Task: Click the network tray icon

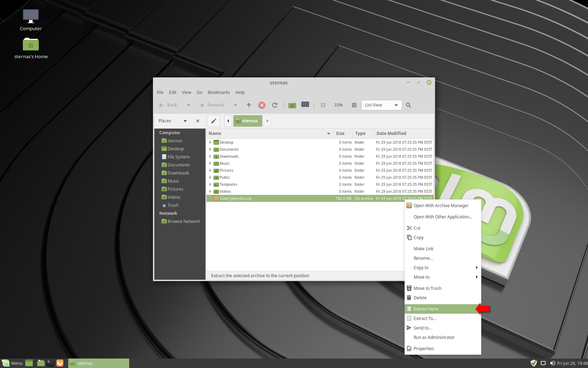Action: pos(543,363)
